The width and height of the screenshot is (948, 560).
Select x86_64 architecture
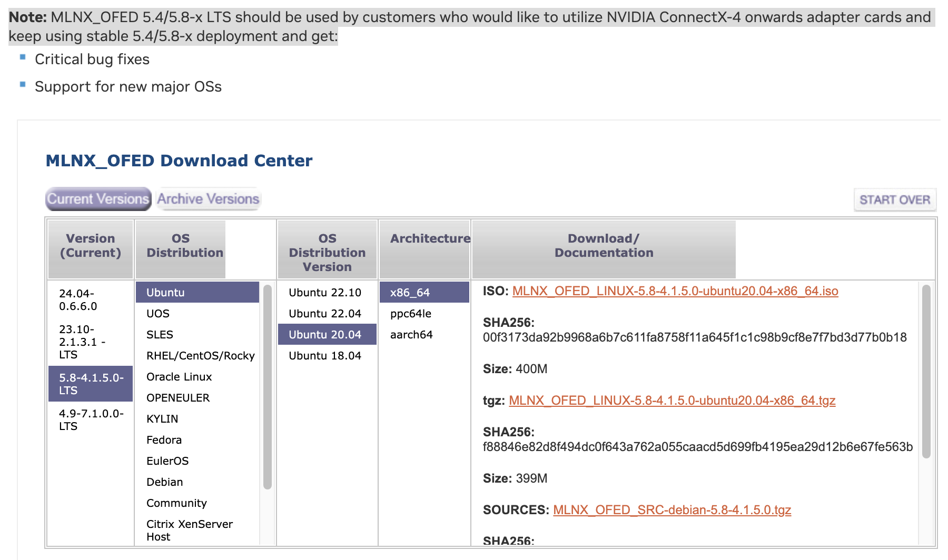[424, 292]
